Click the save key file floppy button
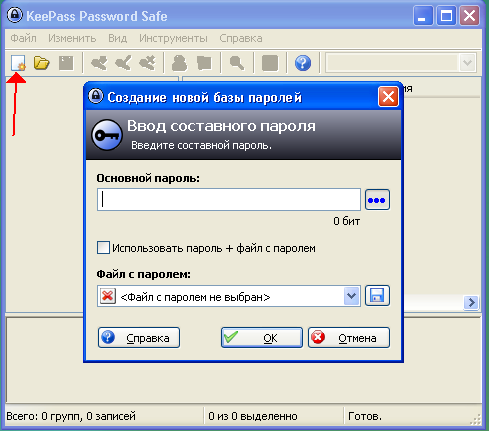The height and width of the screenshot is (431, 489). (377, 296)
